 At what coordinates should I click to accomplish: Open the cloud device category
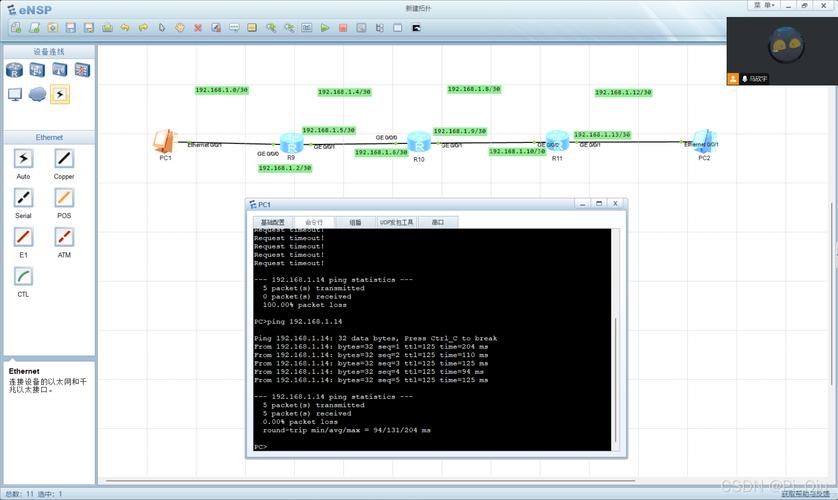click(x=37, y=94)
